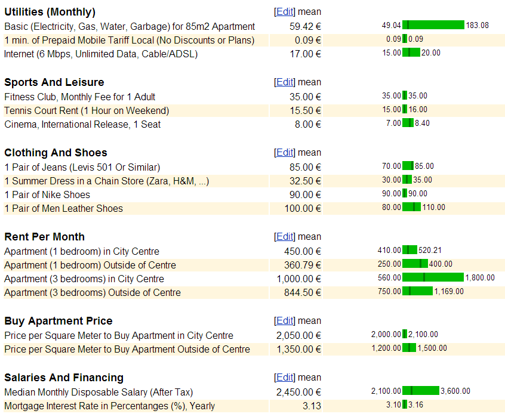Click Edit link for Clothing And Shoes
Image resolution: width=505 pixels, height=420 pixels.
(x=285, y=153)
